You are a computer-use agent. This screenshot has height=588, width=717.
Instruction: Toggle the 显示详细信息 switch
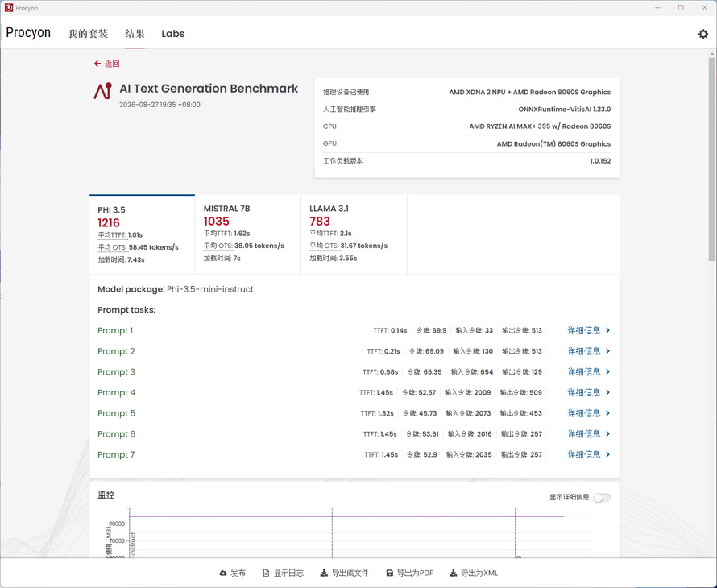[602, 498]
